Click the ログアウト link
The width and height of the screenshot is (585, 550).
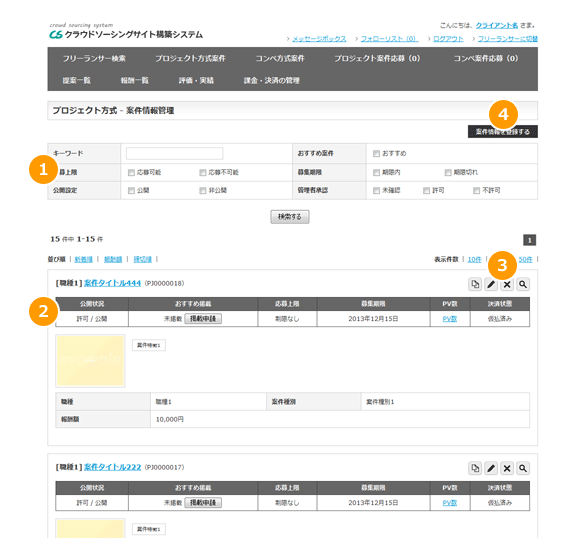(448, 39)
